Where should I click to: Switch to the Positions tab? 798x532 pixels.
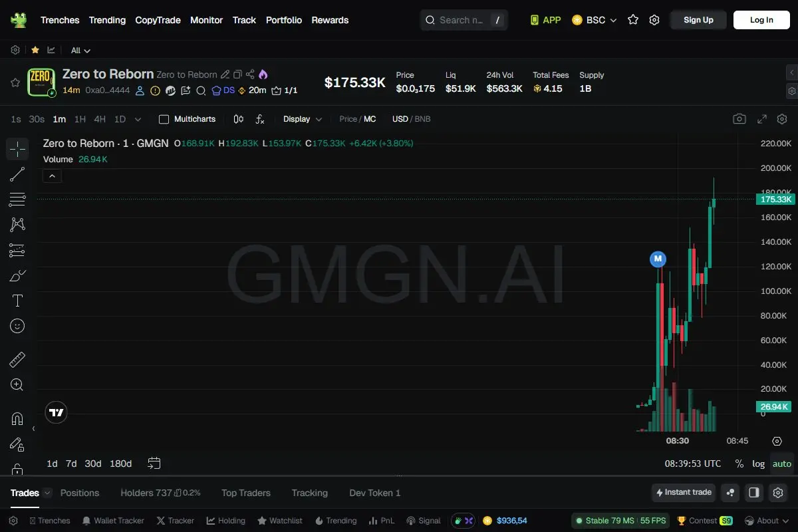pyautogui.click(x=80, y=493)
